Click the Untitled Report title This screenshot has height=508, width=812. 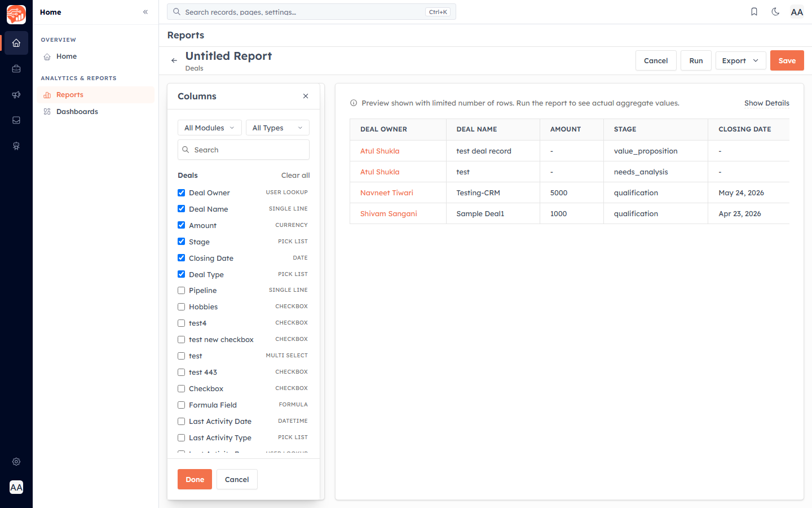228,56
